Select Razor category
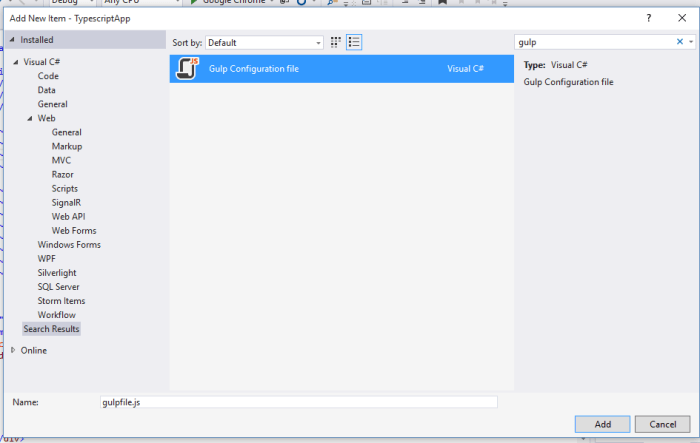The height and width of the screenshot is (443, 700). tap(62, 174)
